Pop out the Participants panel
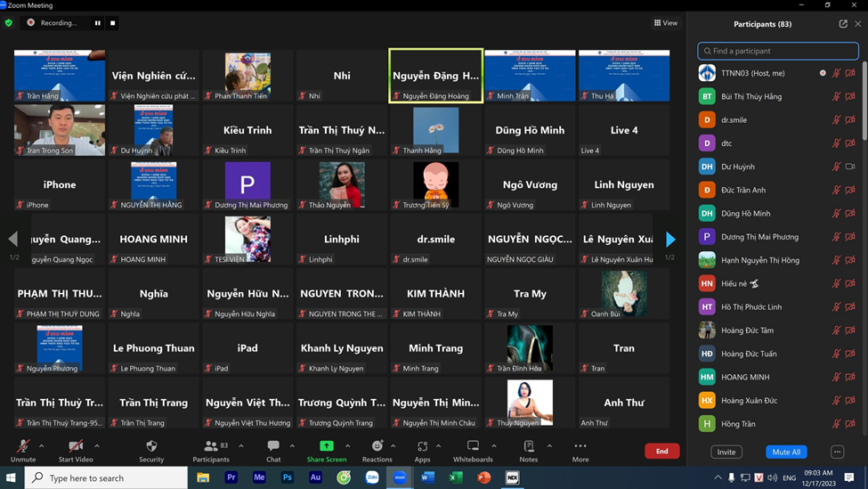The height and width of the screenshot is (489, 868). click(x=843, y=24)
